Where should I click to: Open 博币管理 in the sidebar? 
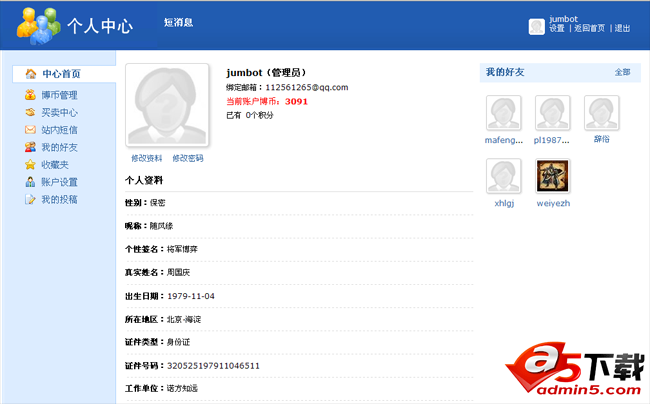tap(59, 95)
